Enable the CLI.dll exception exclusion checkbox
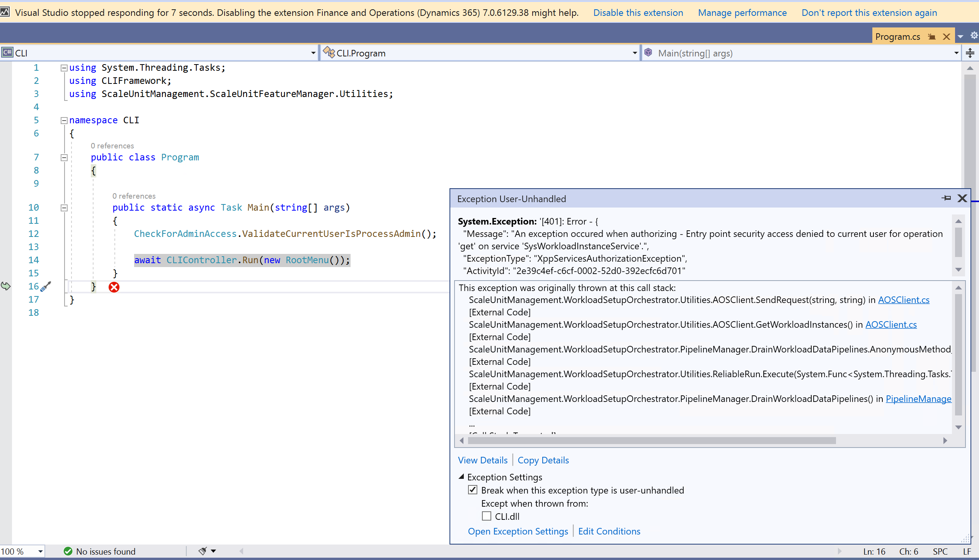The image size is (979, 560). [x=486, y=516]
